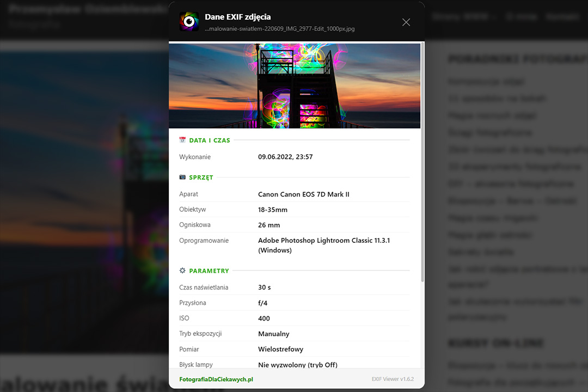Click the gear icon beside PARAMETRY
Image resolution: width=588 pixels, height=392 pixels.
click(182, 271)
